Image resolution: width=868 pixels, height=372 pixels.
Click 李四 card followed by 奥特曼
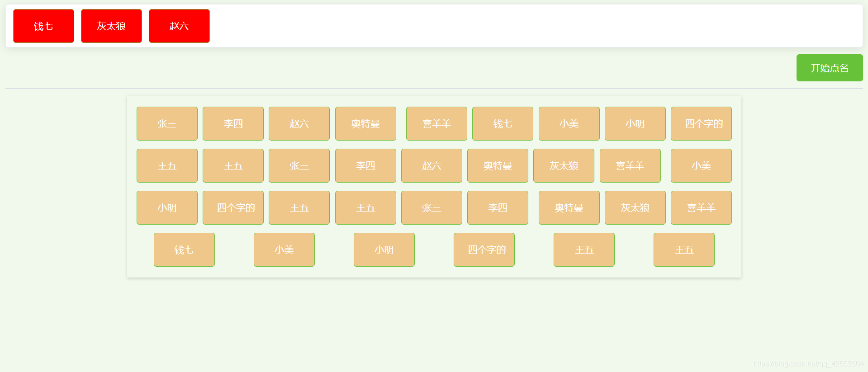pyautogui.click(x=498, y=207)
